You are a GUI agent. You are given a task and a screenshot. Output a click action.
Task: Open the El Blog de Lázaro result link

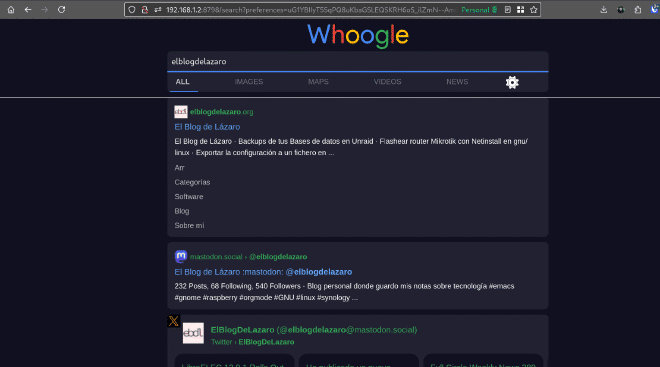tap(207, 127)
